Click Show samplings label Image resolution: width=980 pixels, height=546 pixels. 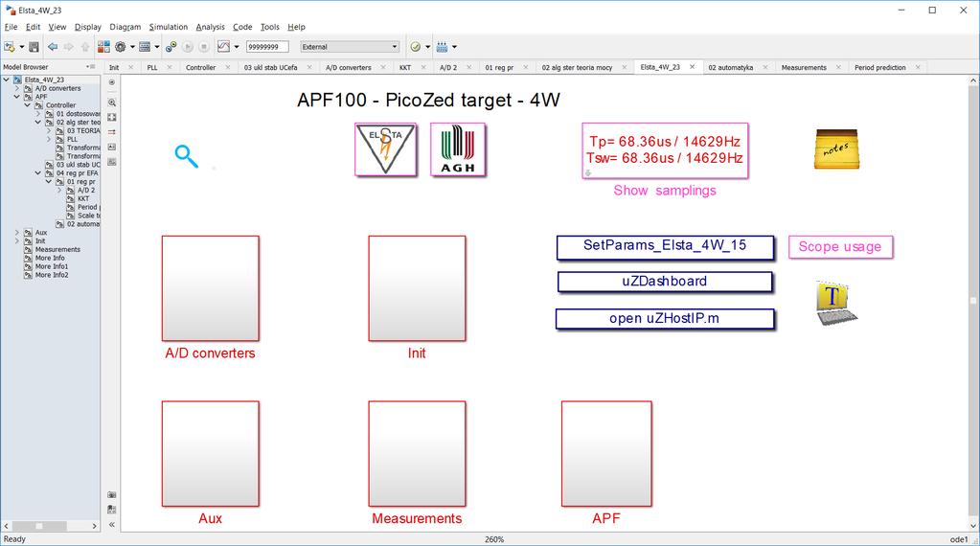(665, 191)
